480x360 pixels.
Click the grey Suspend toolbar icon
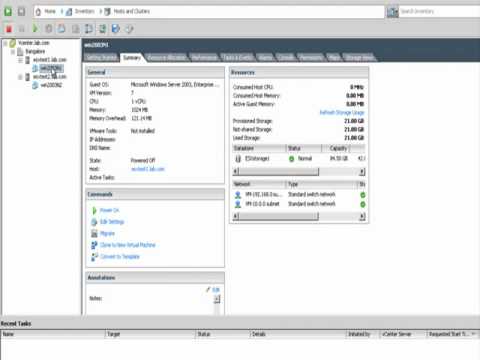tap(22, 29)
